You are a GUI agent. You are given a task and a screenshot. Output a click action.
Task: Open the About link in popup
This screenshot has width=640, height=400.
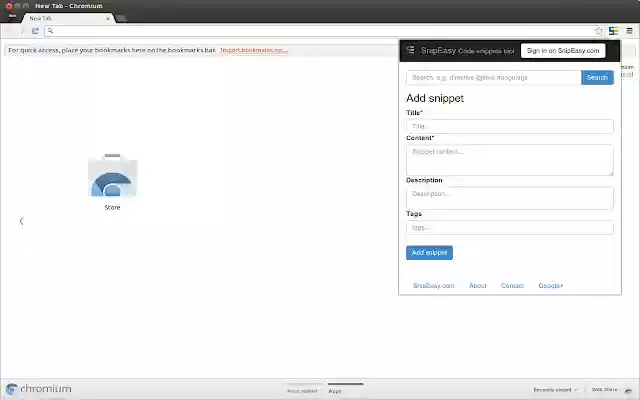point(478,286)
